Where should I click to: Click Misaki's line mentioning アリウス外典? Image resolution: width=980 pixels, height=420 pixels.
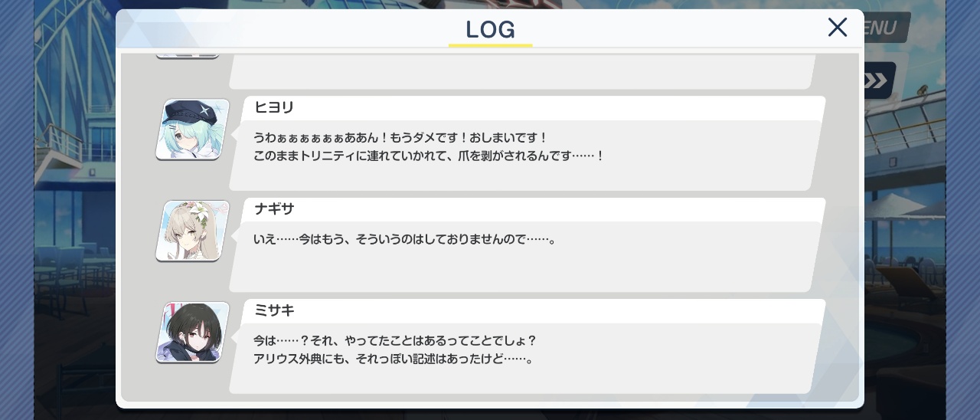tap(394, 359)
